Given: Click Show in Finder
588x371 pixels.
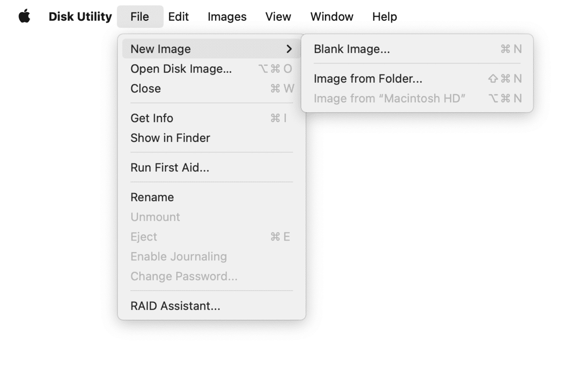Looking at the screenshot, I should pyautogui.click(x=170, y=138).
